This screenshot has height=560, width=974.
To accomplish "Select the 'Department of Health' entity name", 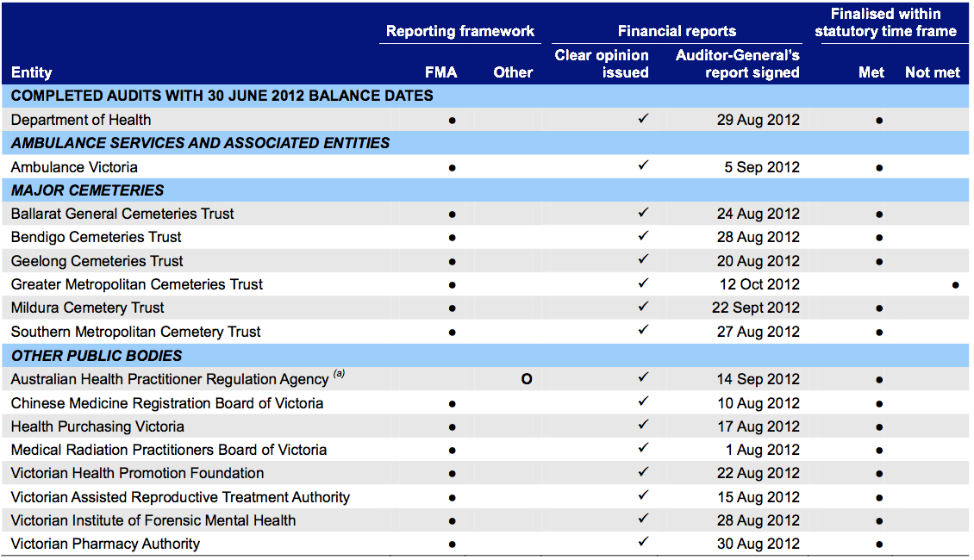I will (81, 120).
